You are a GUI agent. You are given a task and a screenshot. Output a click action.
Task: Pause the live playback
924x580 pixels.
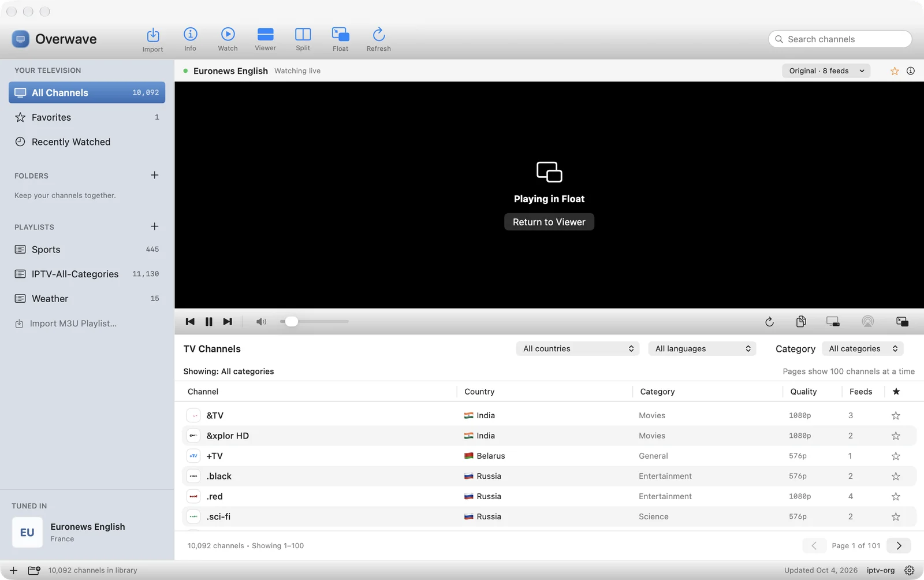point(209,322)
